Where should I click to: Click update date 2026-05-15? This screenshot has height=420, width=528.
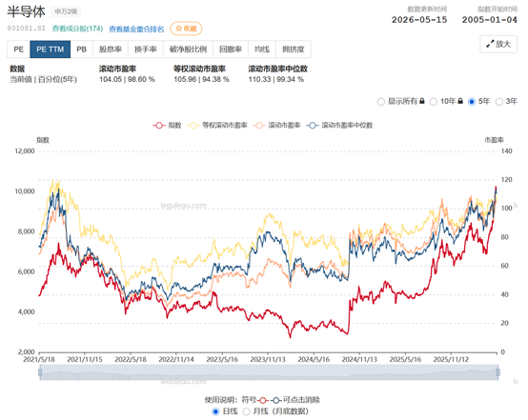click(419, 20)
